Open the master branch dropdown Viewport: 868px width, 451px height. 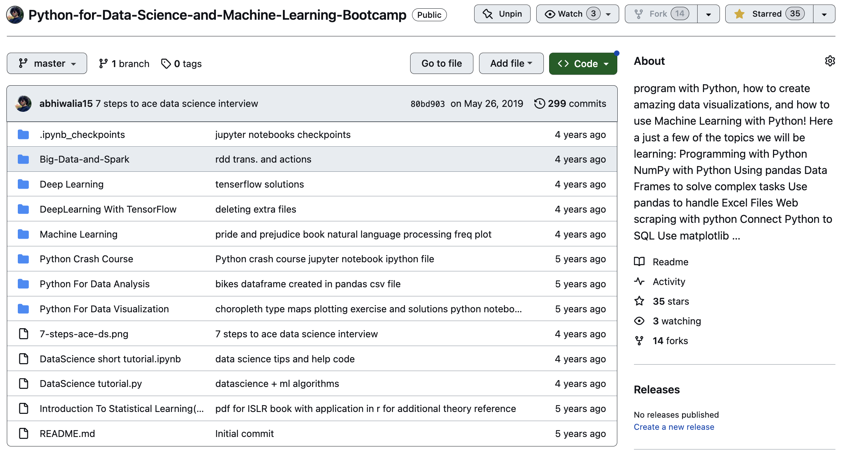tap(47, 63)
